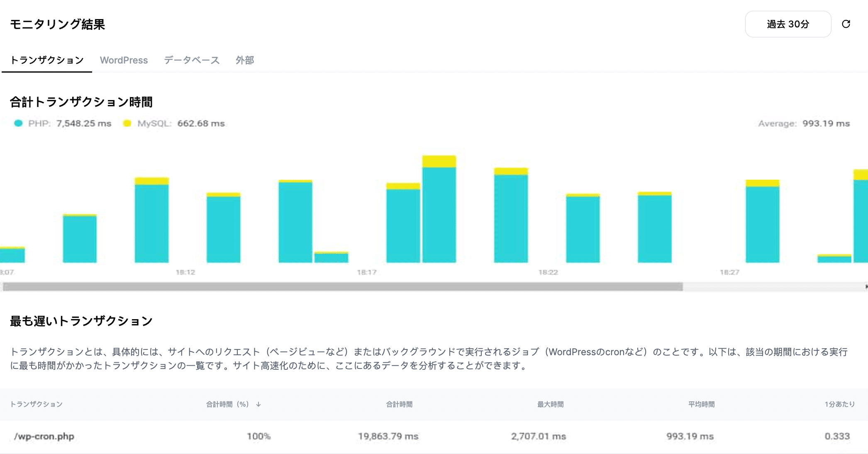Select the トランザクション tab
This screenshot has height=454, width=868.
point(47,60)
